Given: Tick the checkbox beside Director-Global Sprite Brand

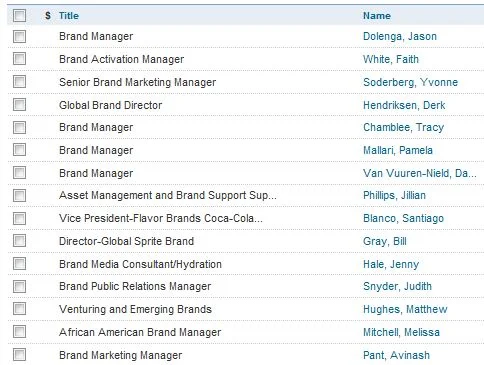Looking at the screenshot, I should (x=19, y=241).
